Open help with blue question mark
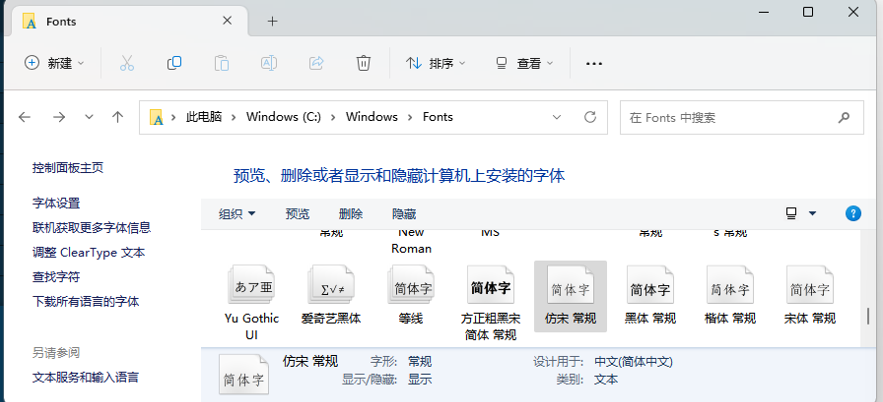 [853, 213]
